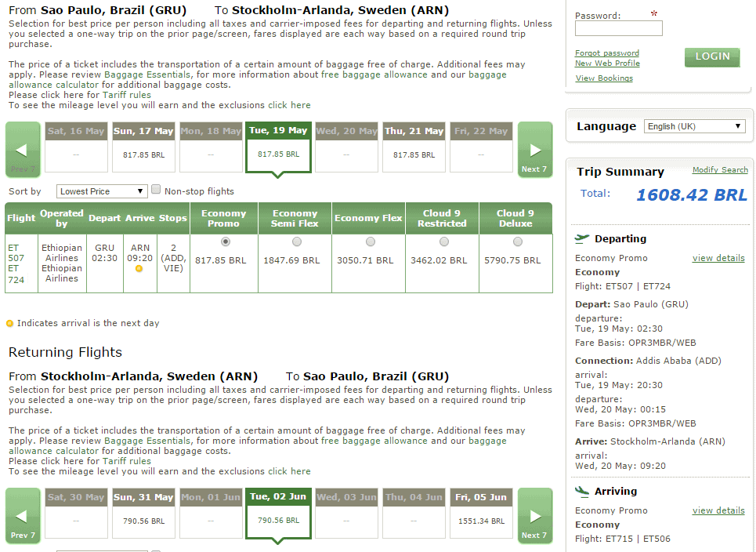The height and width of the screenshot is (552, 756).
Task: Click the Depart column header
Action: coord(105,218)
